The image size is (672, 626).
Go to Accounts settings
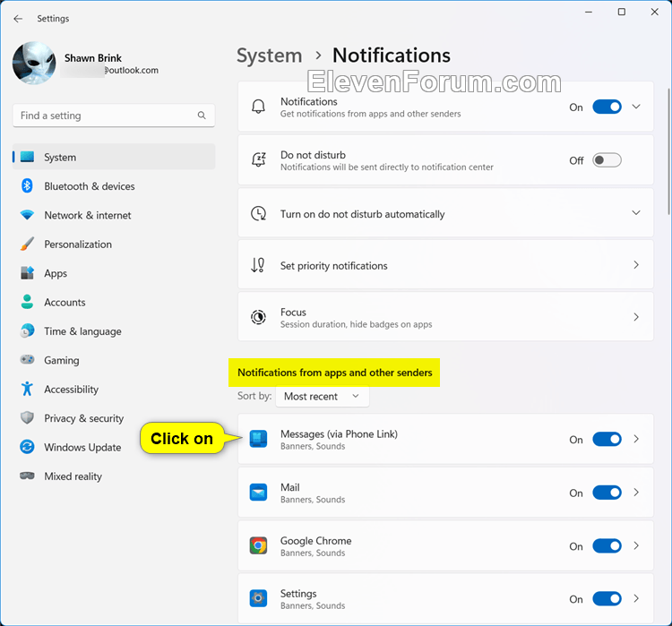[114, 302]
